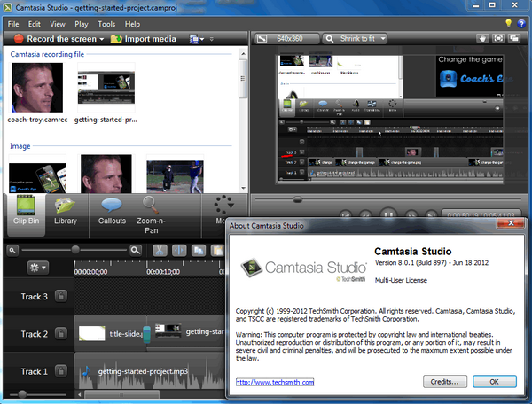This screenshot has height=404, width=532.
Task: Click the timeline zoom in magnifier
Action: [136, 251]
